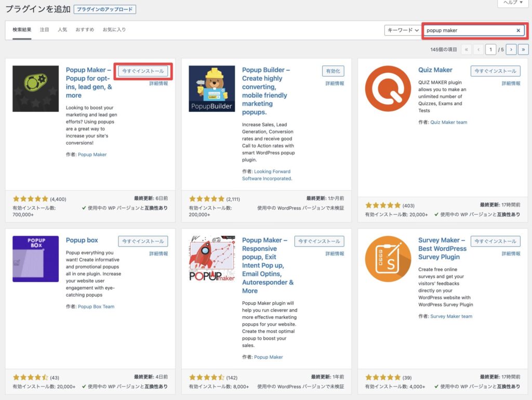Open author link Quiz Maker team

448,122
